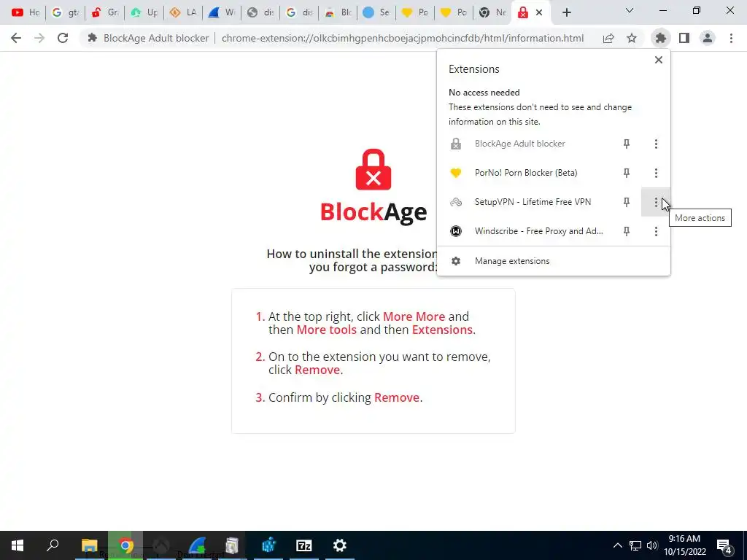Click the large BlockAge padlock logo
747x560 pixels.
(x=373, y=169)
